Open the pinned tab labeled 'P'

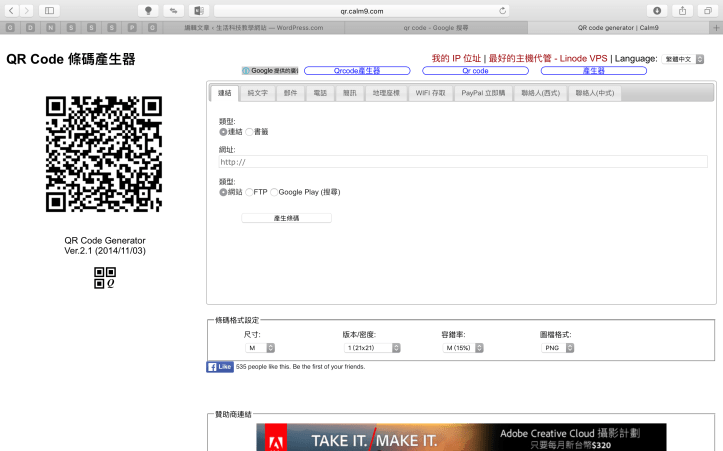(132, 28)
